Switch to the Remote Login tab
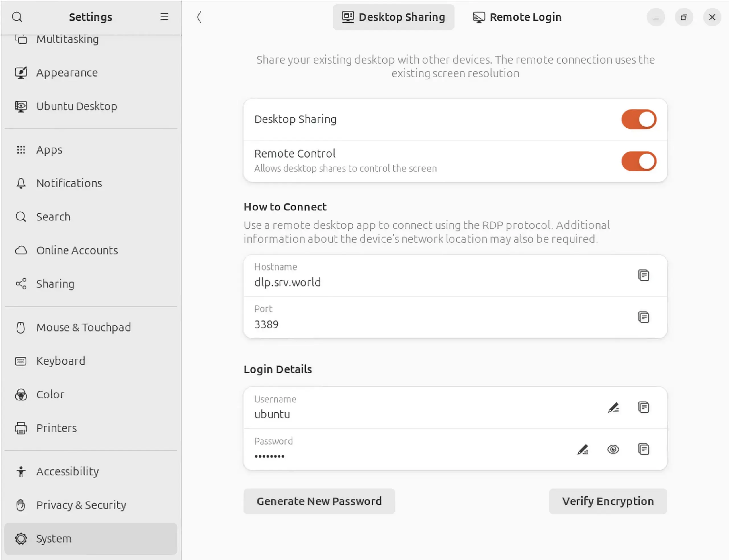The width and height of the screenshot is (729, 560). (x=517, y=17)
